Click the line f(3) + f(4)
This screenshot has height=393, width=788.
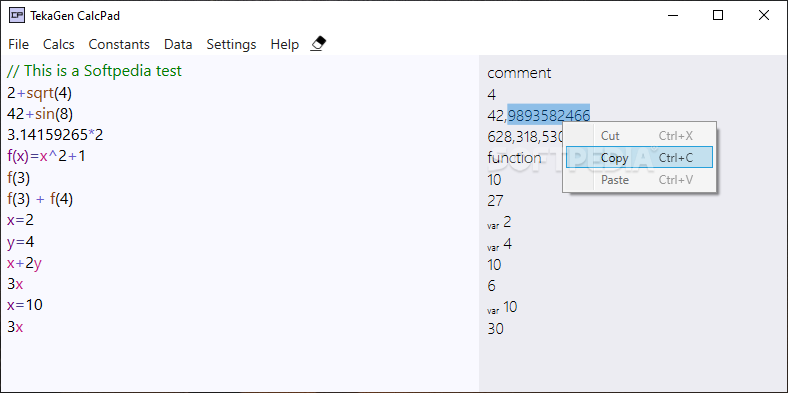[x=40, y=200]
